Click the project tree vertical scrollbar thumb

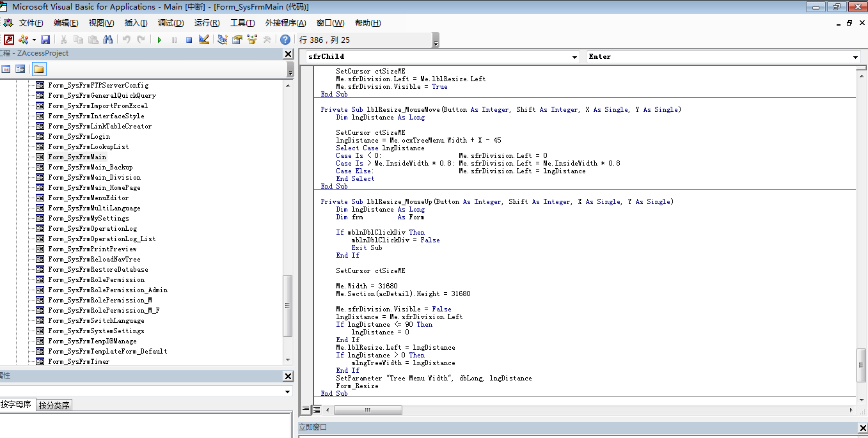click(288, 306)
